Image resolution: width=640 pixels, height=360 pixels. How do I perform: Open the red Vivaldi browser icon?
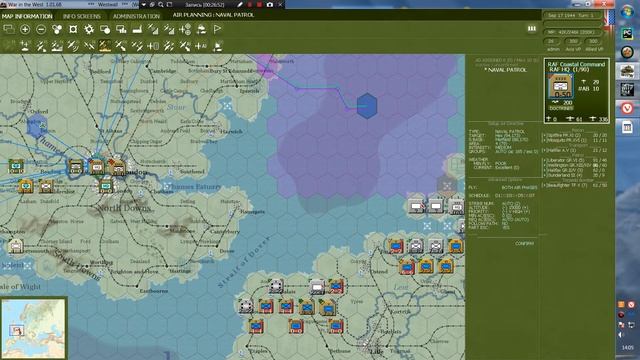(627, 108)
